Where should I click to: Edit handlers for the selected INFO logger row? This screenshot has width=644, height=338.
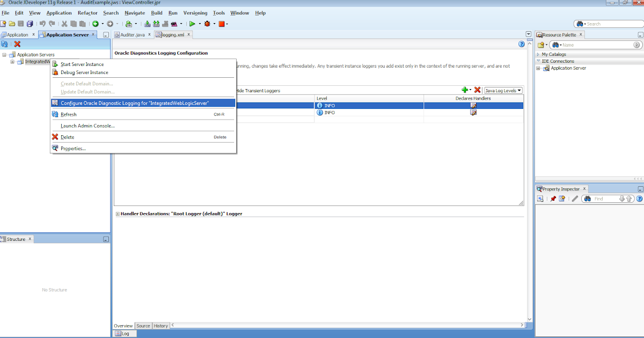[473, 105]
